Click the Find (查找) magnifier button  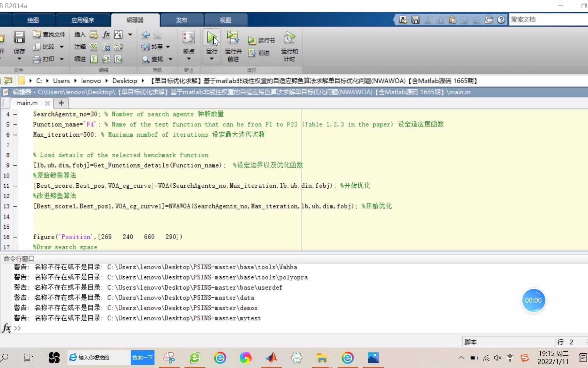click(153, 59)
